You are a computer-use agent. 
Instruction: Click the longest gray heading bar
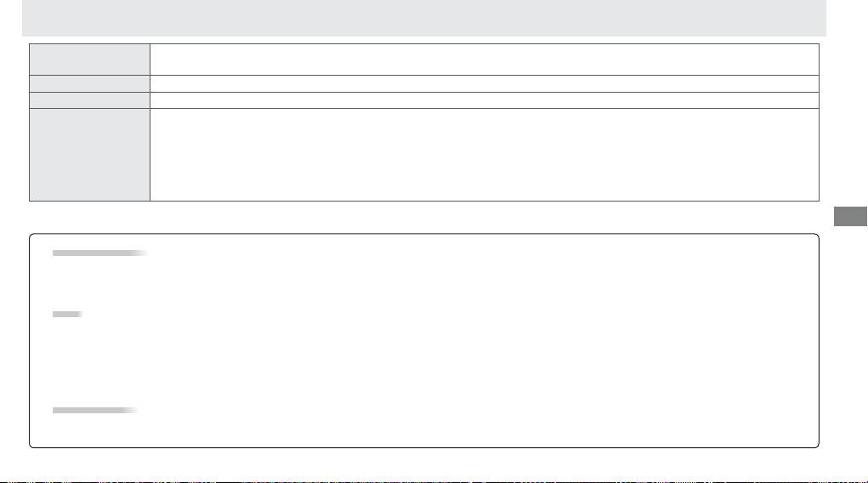[100, 253]
